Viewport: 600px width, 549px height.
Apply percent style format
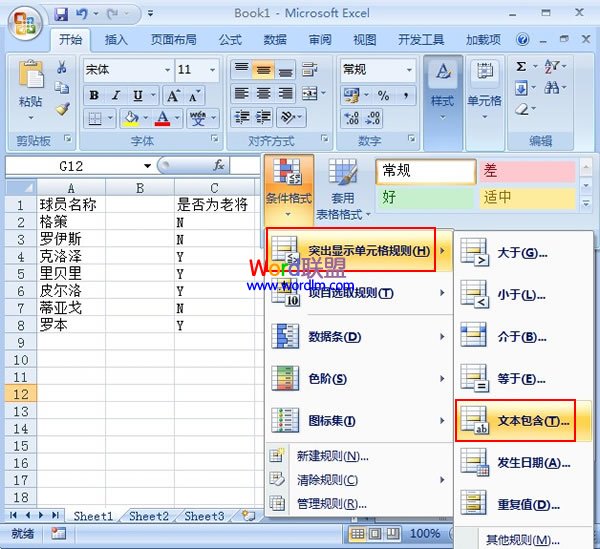383,95
